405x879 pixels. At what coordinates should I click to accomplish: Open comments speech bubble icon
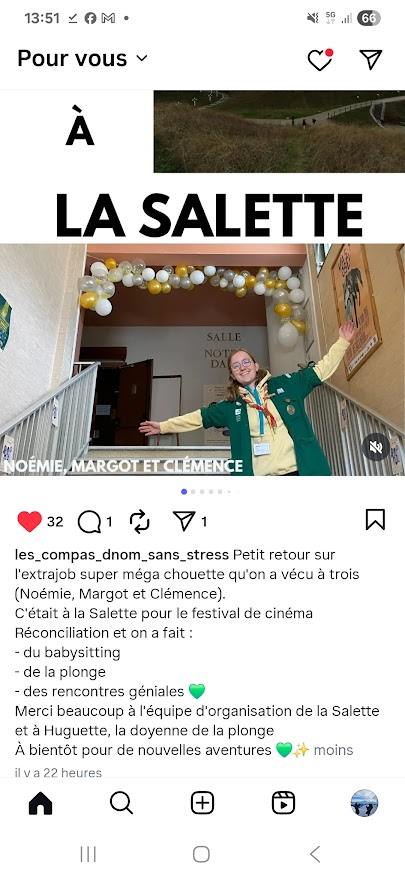coord(89,522)
